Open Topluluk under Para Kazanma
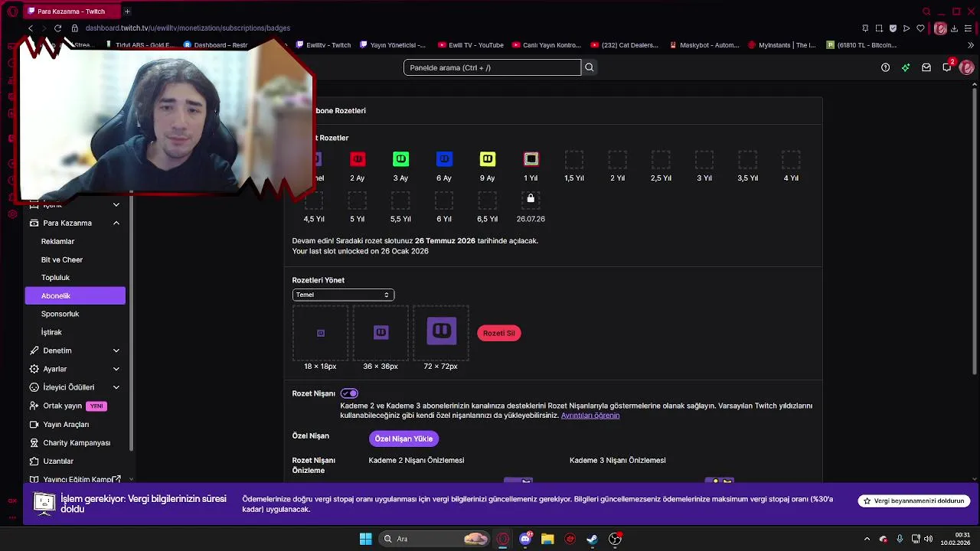The image size is (980, 551). point(55,277)
